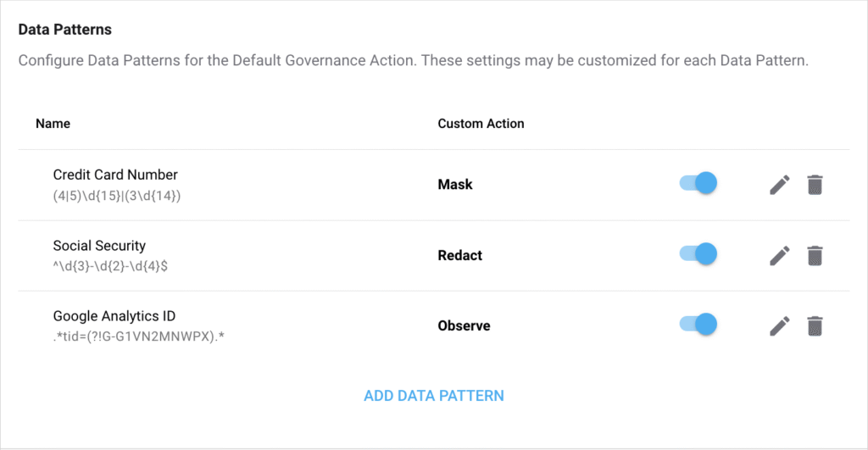Toggle the Google Analytics ID pattern off
The width and height of the screenshot is (868, 450).
[x=699, y=324]
